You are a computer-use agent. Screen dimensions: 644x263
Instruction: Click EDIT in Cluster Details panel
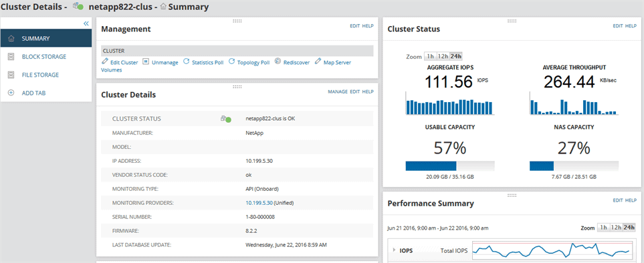[x=355, y=91]
